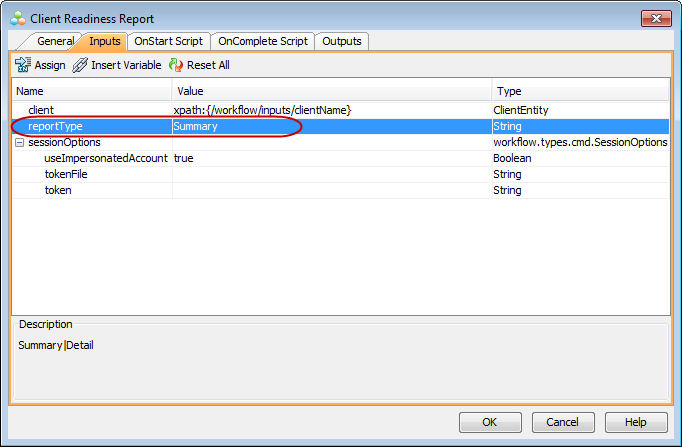Click the token value cell
Screen dimensions: 682x447
click(x=330, y=190)
